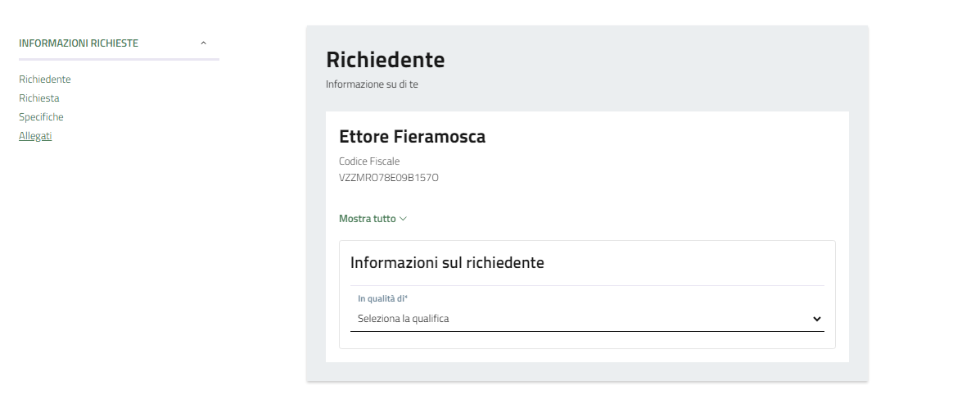Click the Richiedente page heading
This screenshot has width=980, height=395.
[x=385, y=60]
